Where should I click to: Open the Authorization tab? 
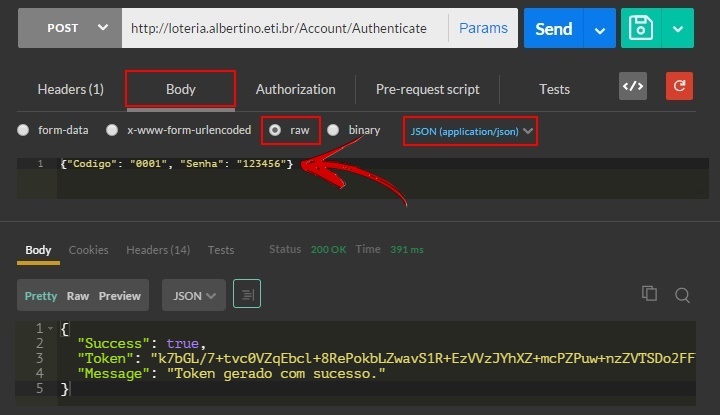pos(295,89)
